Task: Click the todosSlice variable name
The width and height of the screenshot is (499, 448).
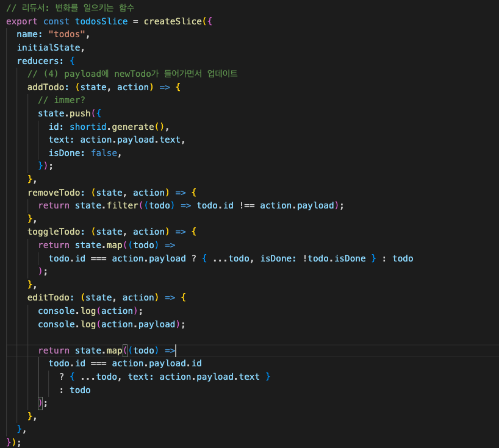Action: coord(101,21)
